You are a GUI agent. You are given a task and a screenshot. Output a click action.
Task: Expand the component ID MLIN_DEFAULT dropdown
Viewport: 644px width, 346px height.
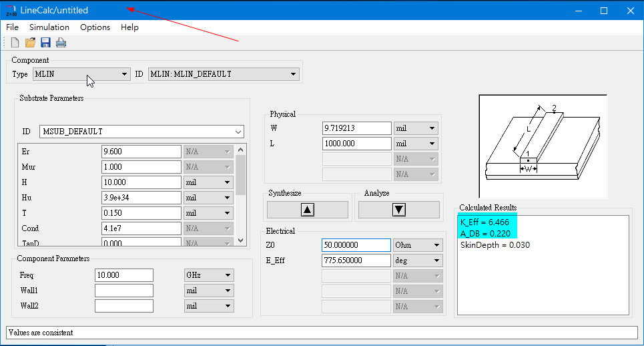tap(224, 74)
